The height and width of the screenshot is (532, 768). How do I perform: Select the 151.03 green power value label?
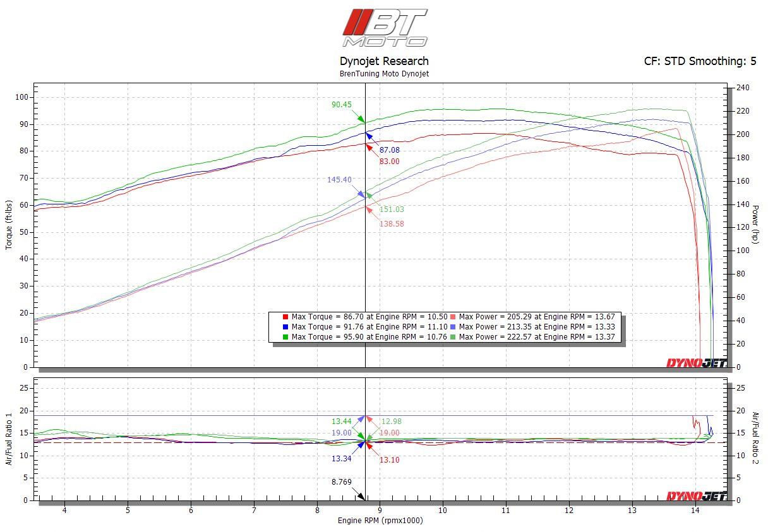[391, 210]
